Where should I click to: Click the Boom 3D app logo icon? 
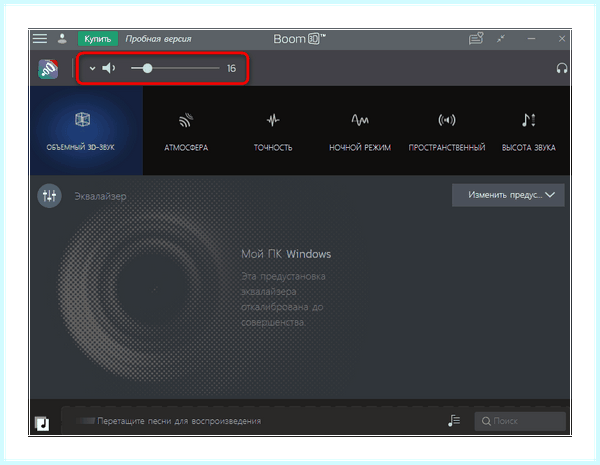[x=48, y=69]
